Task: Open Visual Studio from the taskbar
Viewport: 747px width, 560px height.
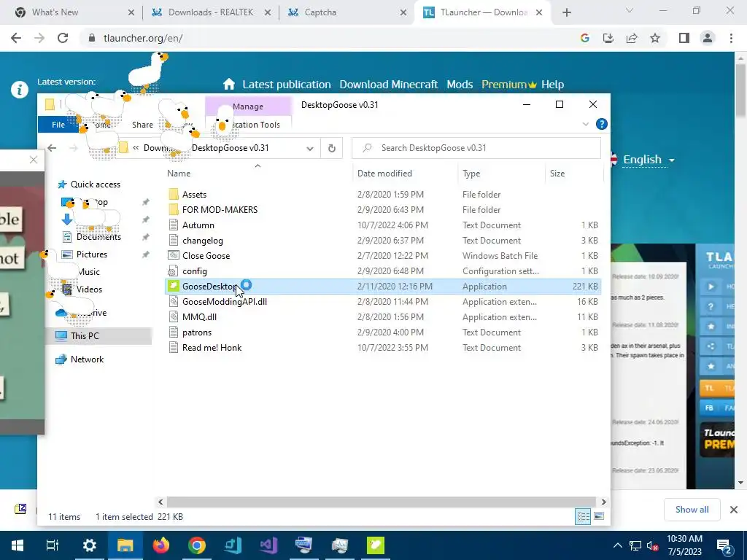Action: (x=268, y=545)
